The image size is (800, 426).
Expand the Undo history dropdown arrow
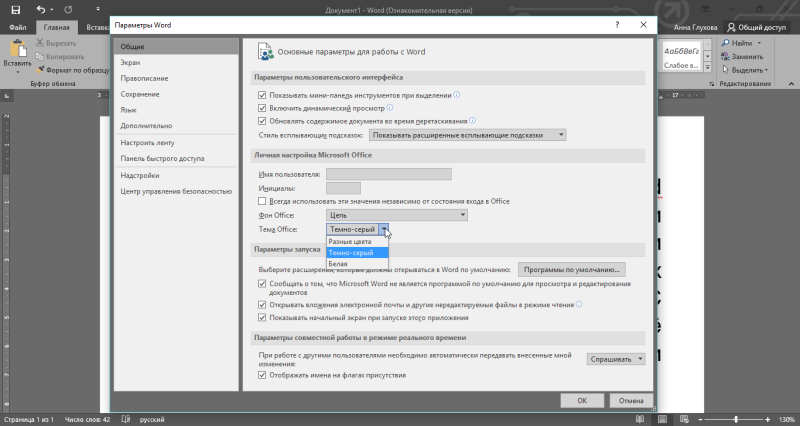[52, 10]
